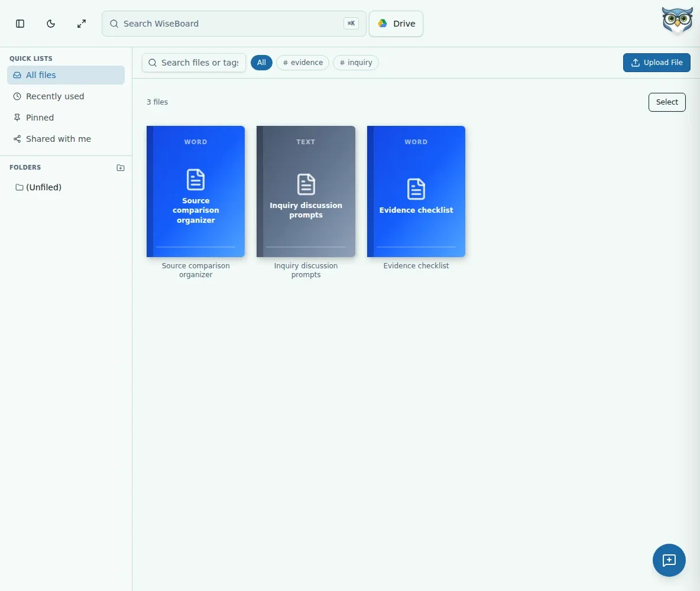This screenshot has height=591, width=700.
Task: Focus the Search WiseBoard field
Action: coord(234,24)
